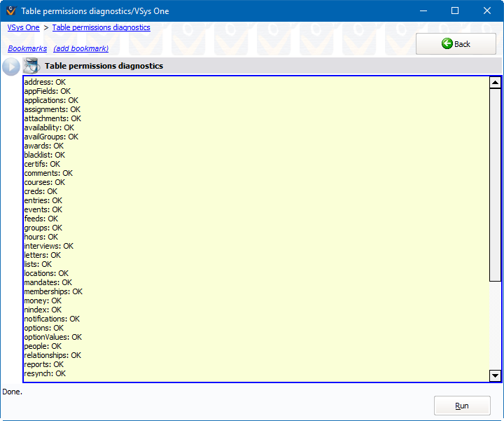This screenshot has width=504, height=421.
Task: Go back using the Back button
Action: tap(456, 43)
